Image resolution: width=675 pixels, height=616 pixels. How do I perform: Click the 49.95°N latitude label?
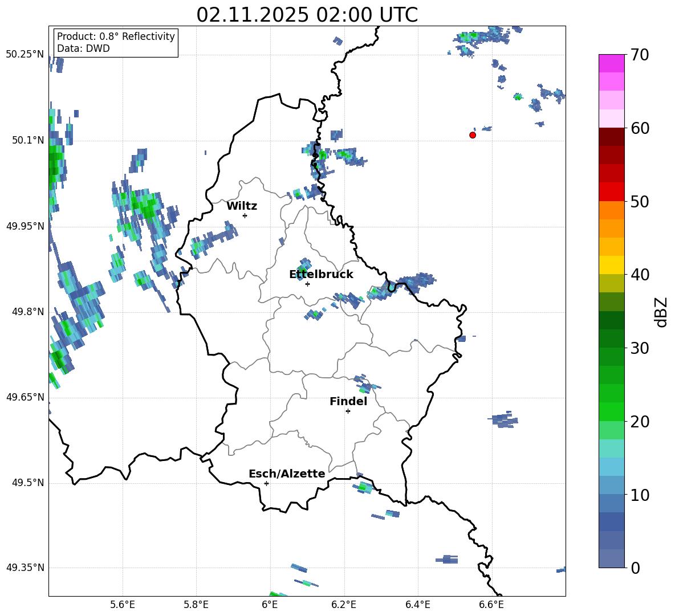25,226
